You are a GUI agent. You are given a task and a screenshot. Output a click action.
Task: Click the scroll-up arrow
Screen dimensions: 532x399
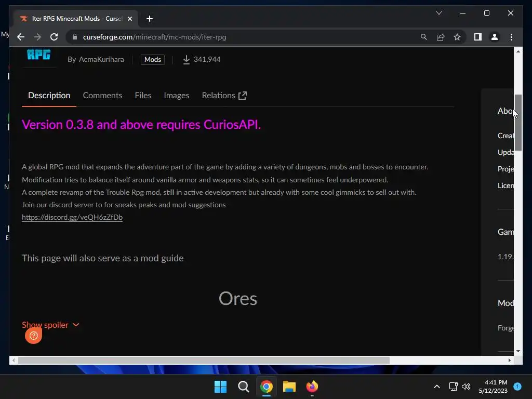(518, 51)
